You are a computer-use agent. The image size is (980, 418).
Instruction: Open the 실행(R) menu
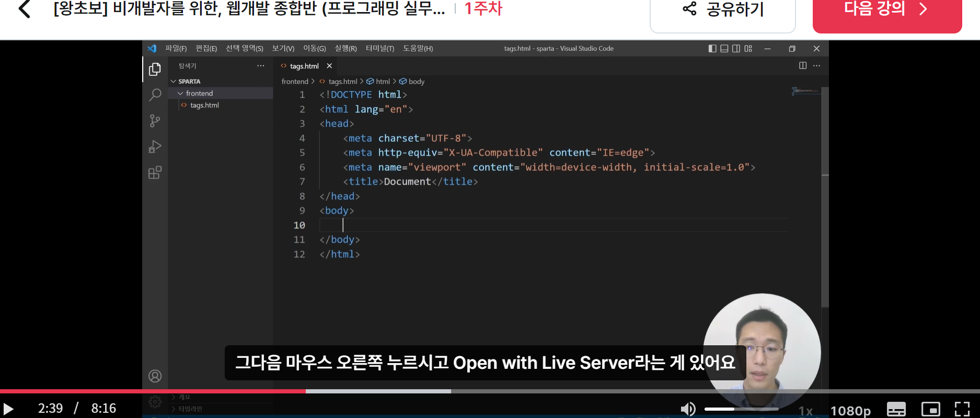coord(345,49)
